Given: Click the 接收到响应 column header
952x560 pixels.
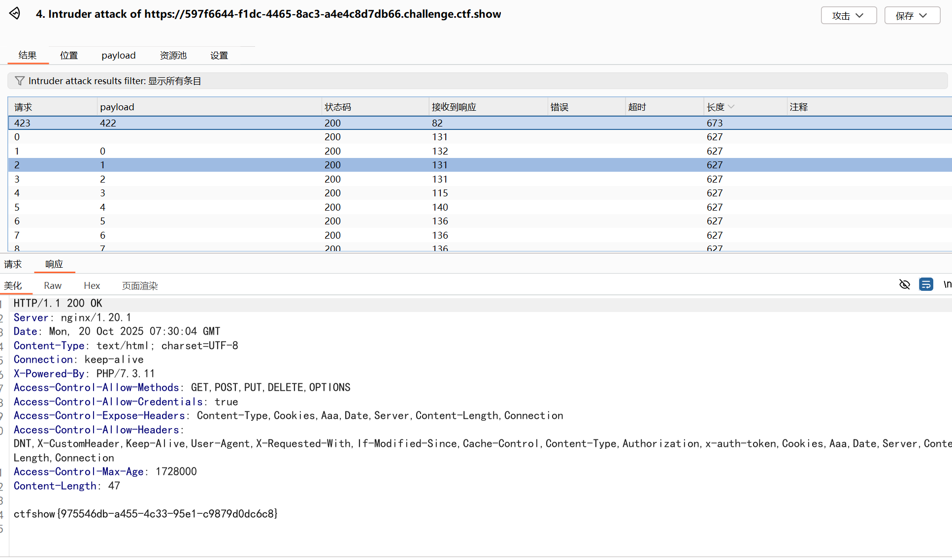Looking at the screenshot, I should [454, 107].
